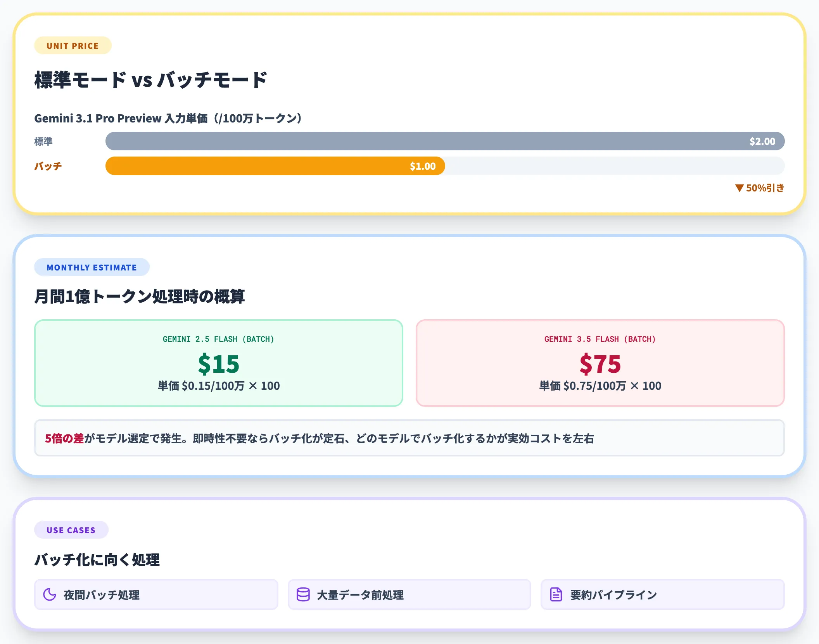819x644 pixels.
Task: Select the 大量データ前処理 use case card
Action: pos(409,594)
